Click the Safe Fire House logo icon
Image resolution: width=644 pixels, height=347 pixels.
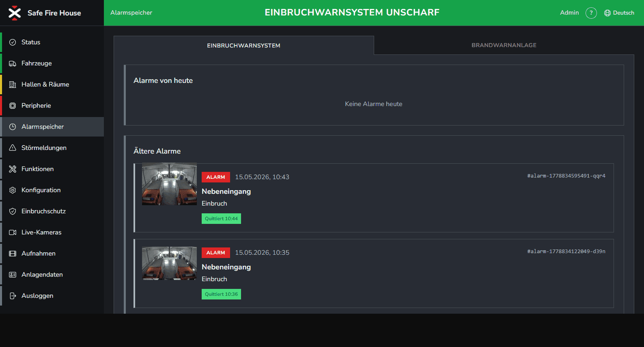[15, 13]
